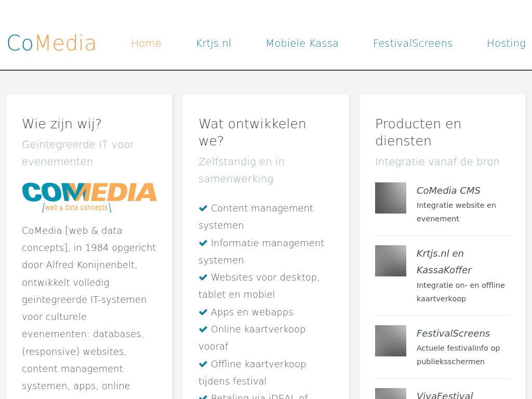This screenshot has width=532, height=399.
Task: Open the Mobiele Kassa menu item
Action: point(302,43)
